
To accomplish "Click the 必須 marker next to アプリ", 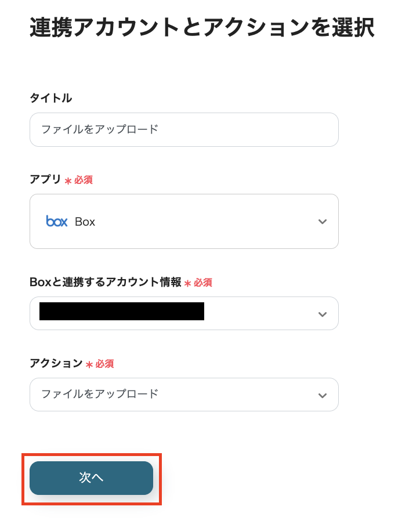I will pos(83,180).
